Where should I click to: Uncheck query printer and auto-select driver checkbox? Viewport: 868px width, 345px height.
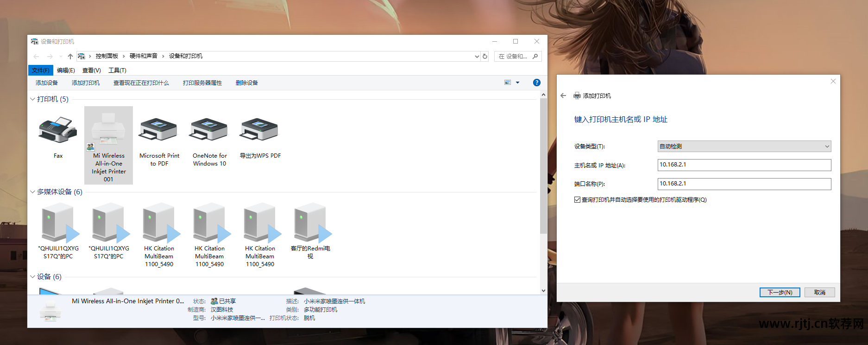coord(577,200)
